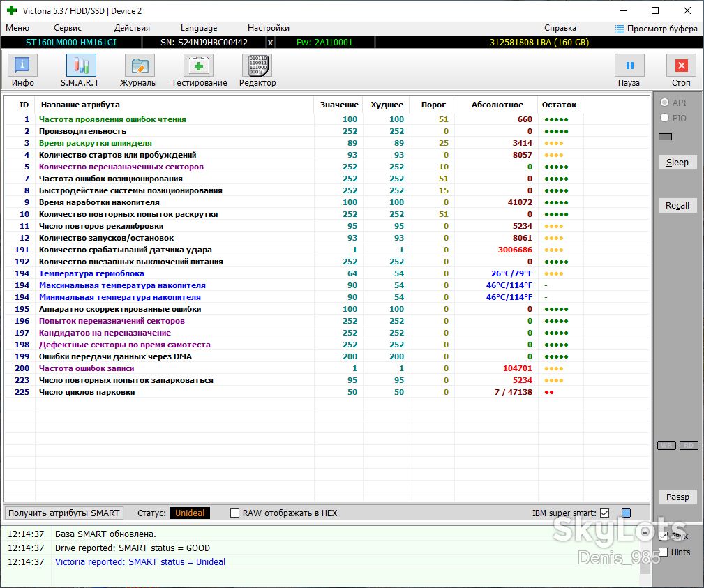
Task: Open the Настройки menu
Action: coord(269,28)
